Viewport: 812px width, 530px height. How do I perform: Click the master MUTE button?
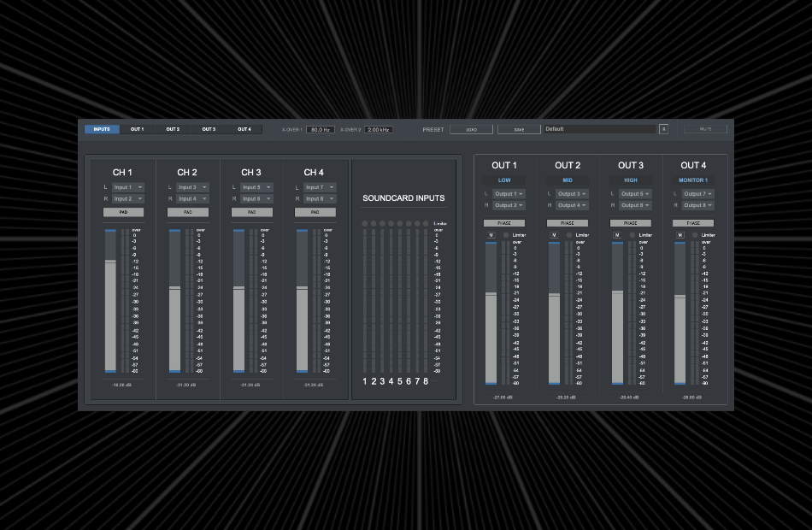[705, 129]
